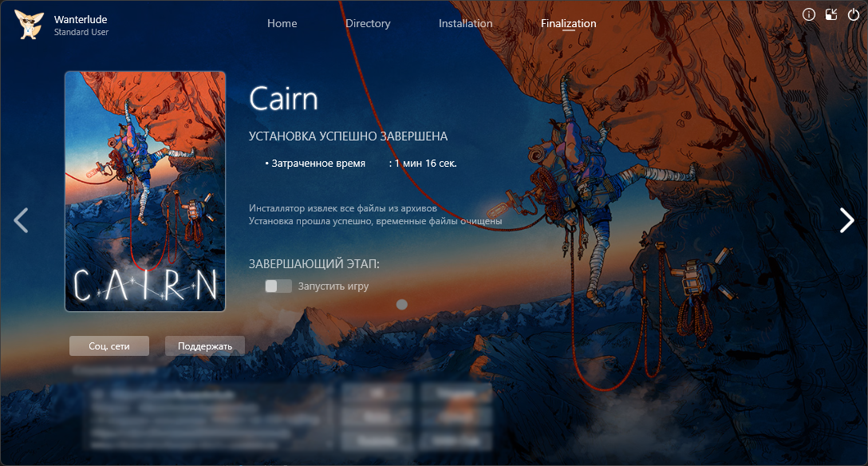Click the Wanterlude username
Image resolution: width=868 pixels, height=466 pixels.
coord(81,19)
